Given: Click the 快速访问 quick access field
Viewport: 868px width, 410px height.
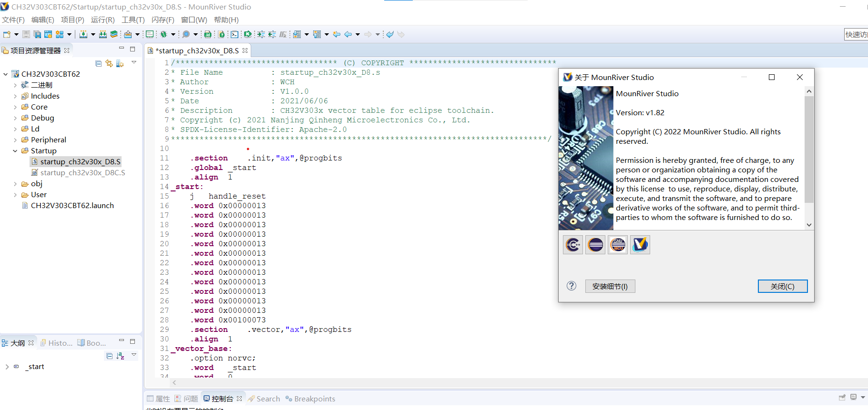Looking at the screenshot, I should coord(856,34).
